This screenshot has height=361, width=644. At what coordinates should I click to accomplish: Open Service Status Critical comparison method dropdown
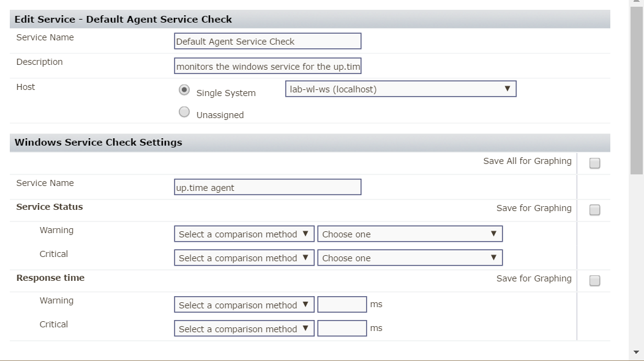pos(244,258)
